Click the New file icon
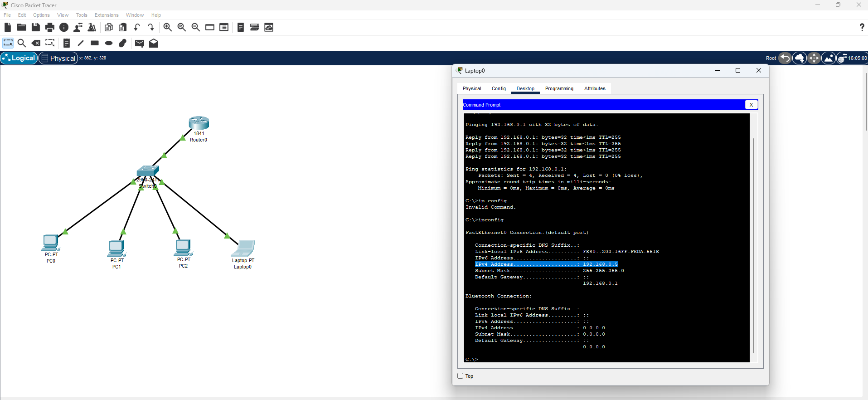 click(x=8, y=27)
